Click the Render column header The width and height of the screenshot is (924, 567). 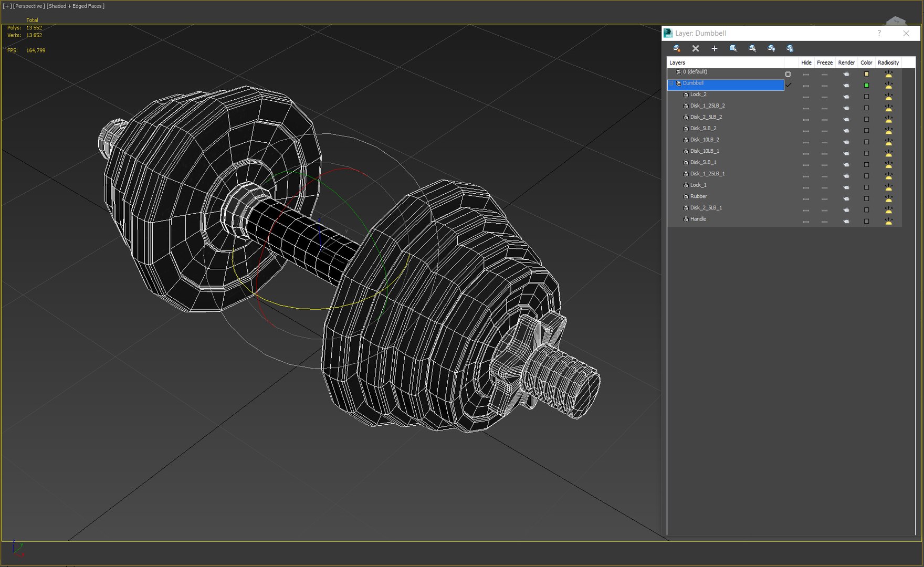(846, 62)
